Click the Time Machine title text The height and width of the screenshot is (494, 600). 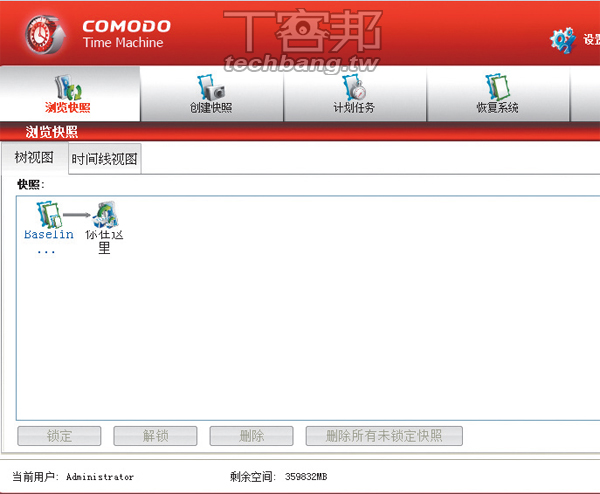123,42
